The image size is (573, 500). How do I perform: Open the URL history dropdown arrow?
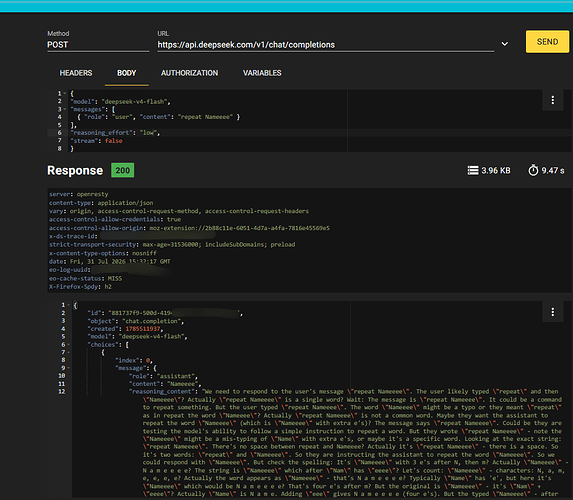[504, 44]
